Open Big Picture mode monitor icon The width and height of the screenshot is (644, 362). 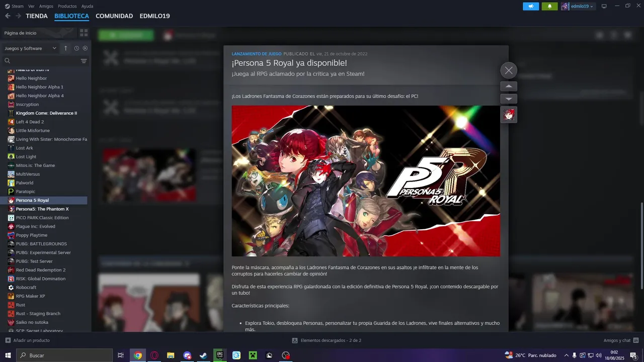pyautogui.click(x=604, y=6)
